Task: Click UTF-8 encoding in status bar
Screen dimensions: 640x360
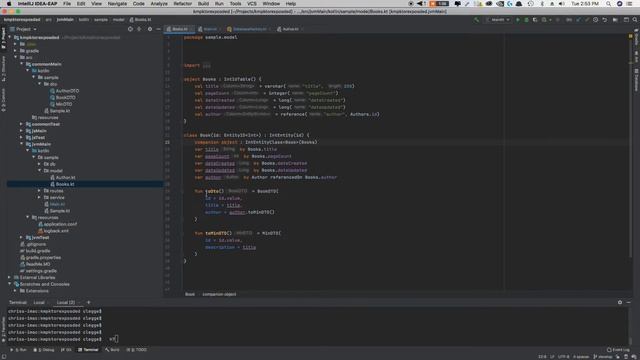Action: pos(563,357)
